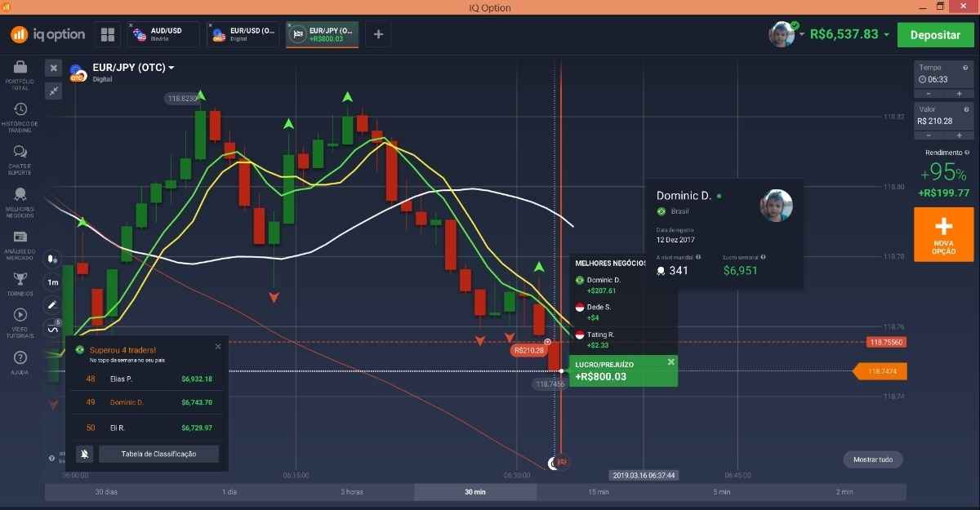This screenshot has width=980, height=510.
Task: Open the Vídeo Tutoriais sidebar item
Action: [20, 322]
